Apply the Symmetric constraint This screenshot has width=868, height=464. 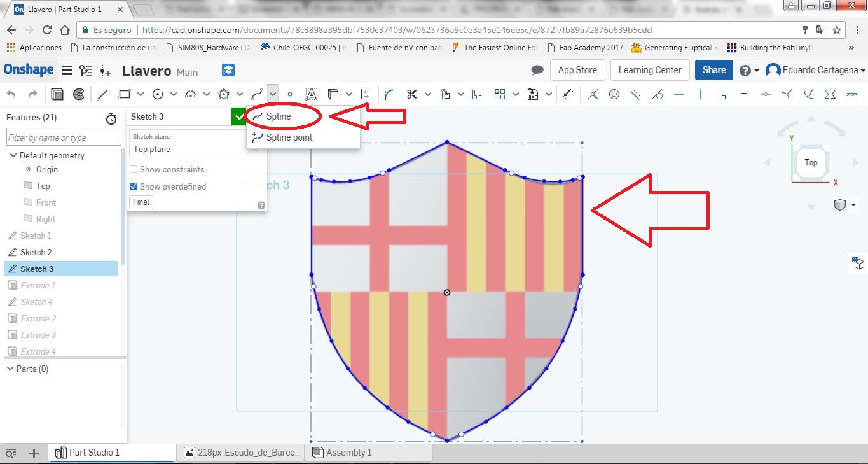coord(830,94)
